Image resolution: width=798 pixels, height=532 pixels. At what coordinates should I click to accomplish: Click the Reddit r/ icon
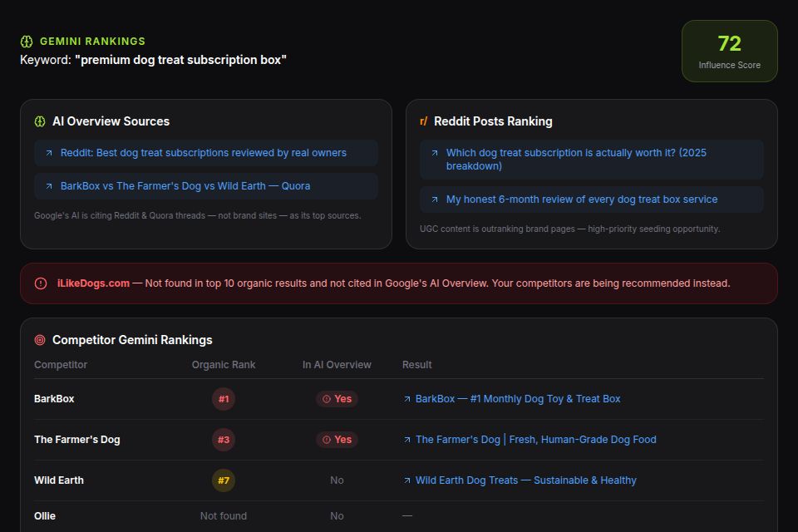(423, 121)
